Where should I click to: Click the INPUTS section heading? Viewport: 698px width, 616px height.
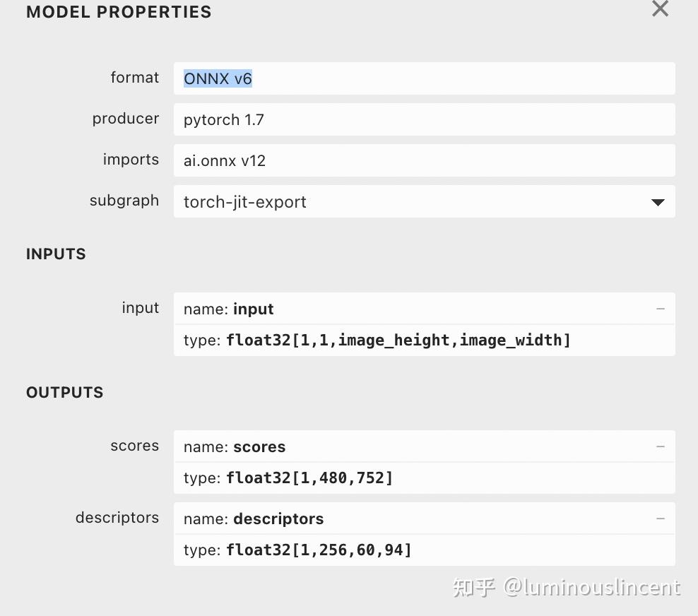pos(56,254)
